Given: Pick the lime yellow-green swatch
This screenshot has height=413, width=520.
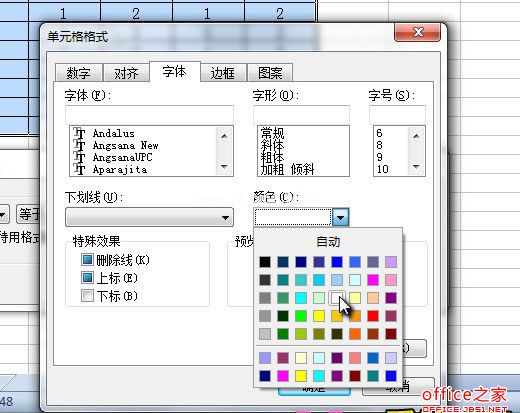Looking at the screenshot, I should click(301, 334).
